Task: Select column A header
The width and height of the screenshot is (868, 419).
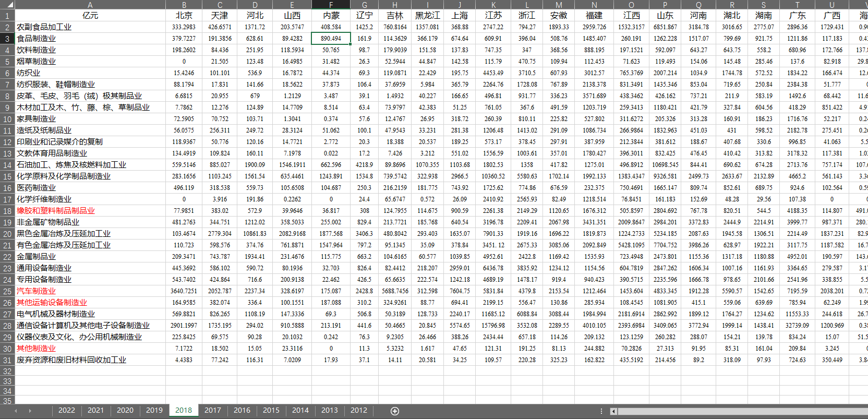Action: [90, 5]
